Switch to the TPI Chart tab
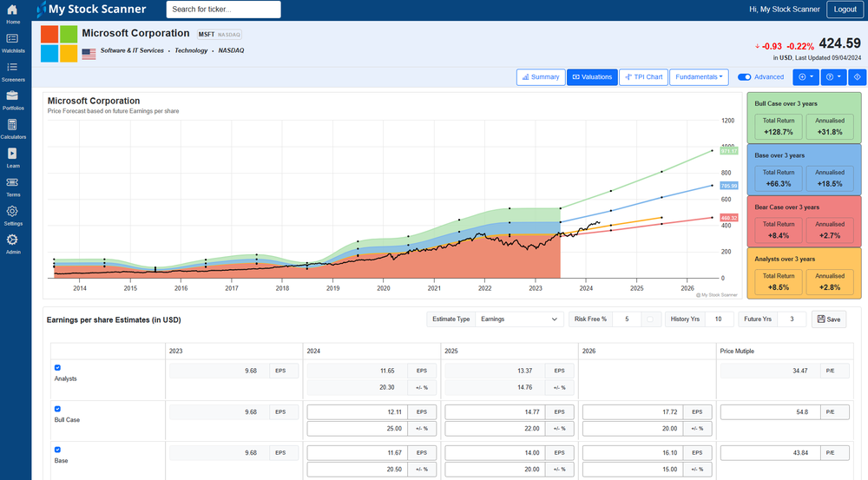868x480 pixels. [643, 77]
